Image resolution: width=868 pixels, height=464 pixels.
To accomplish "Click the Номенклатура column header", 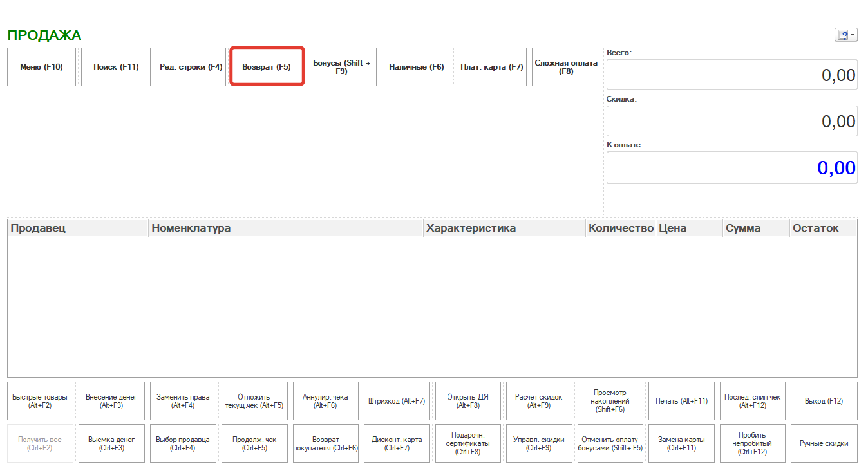I will coord(285,228).
